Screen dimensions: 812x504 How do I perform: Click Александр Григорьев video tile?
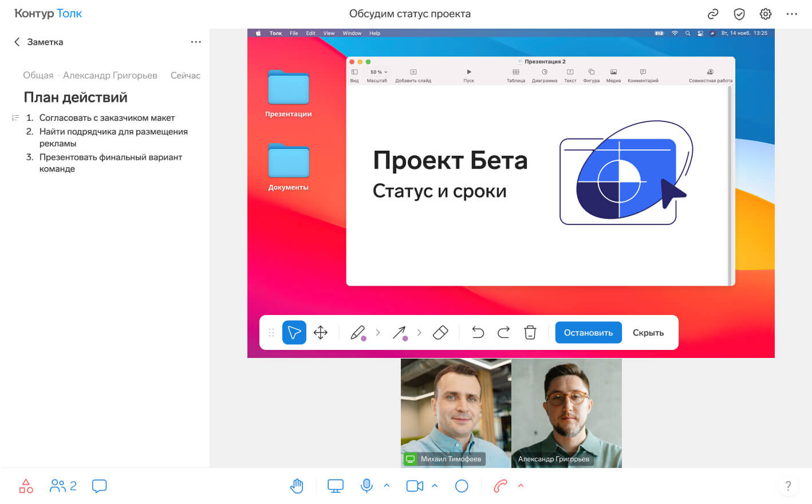566,413
